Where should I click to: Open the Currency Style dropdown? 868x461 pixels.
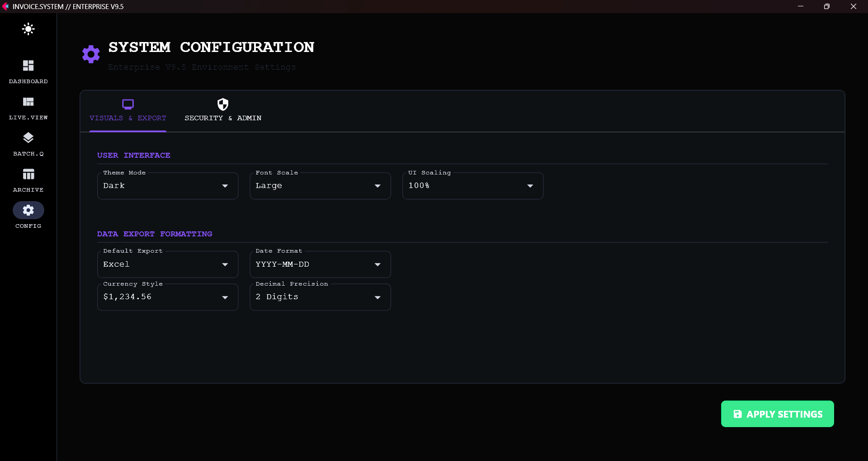coord(167,297)
